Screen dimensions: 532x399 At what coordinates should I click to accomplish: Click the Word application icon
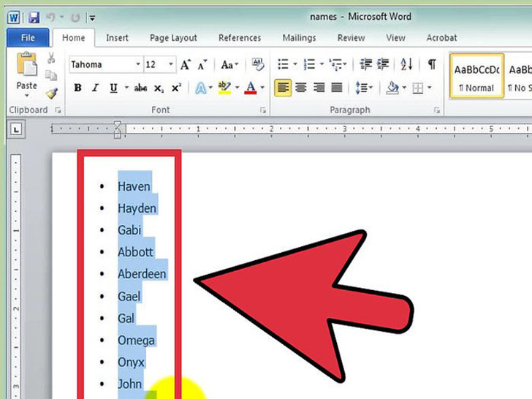pyautogui.click(x=14, y=18)
